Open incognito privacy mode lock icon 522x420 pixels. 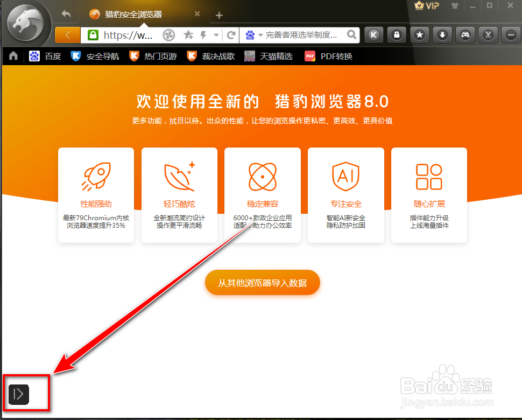pos(396,34)
